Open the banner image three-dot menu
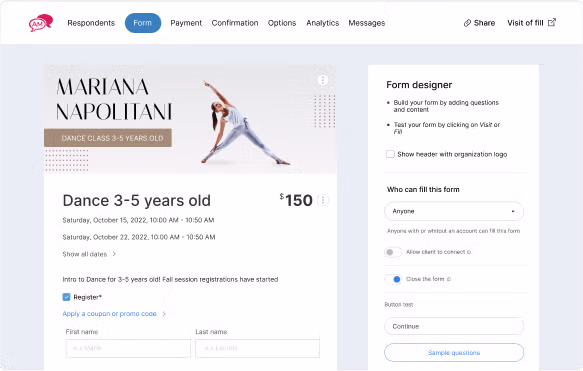 click(323, 80)
